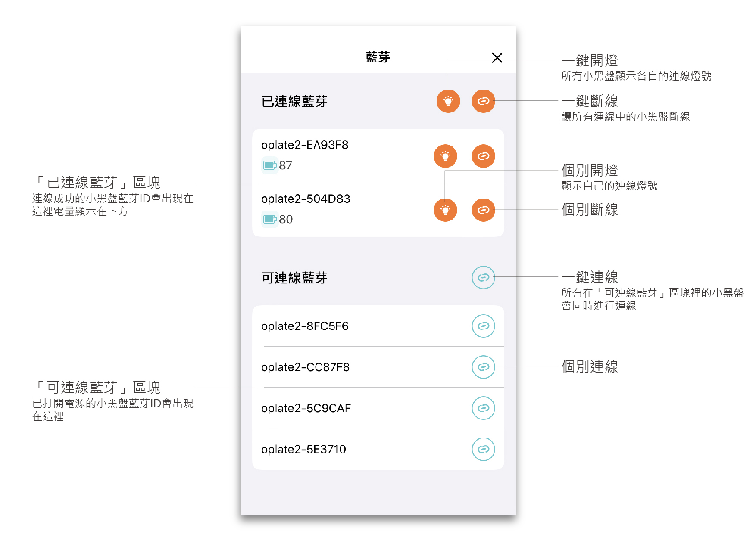Viewport: 756px width, 534px height.
Task: Click the 已連線藍芽 section heading
Action: click(x=294, y=102)
